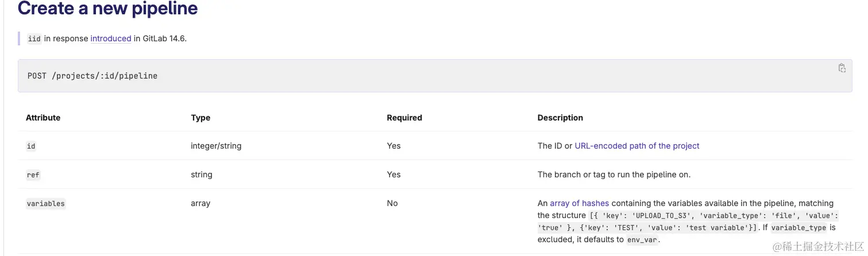Click the Attribute column header
Viewport: 868px width, 256px height.
[x=43, y=118]
